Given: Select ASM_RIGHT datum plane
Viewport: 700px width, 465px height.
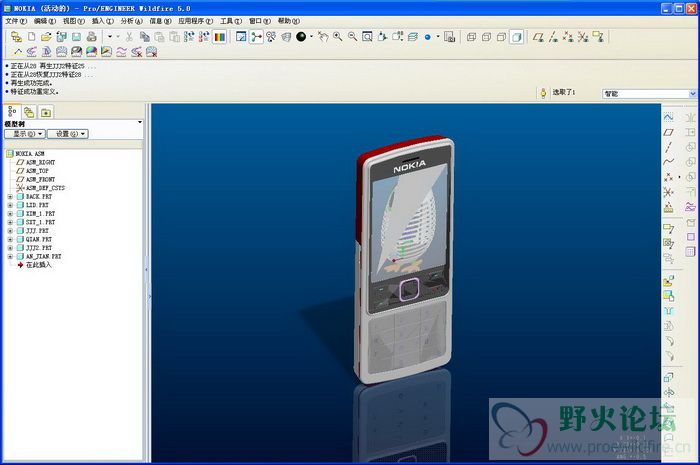Looking at the screenshot, I should 36,162.
